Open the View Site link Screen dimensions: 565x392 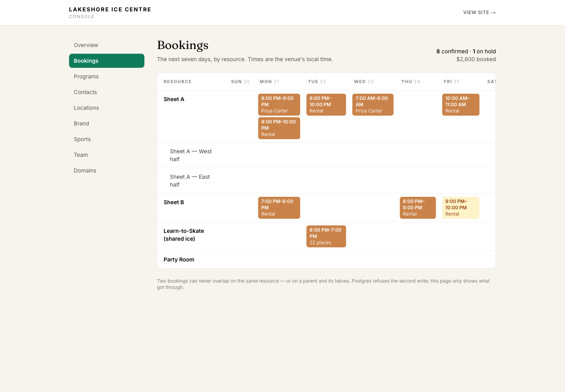(479, 13)
